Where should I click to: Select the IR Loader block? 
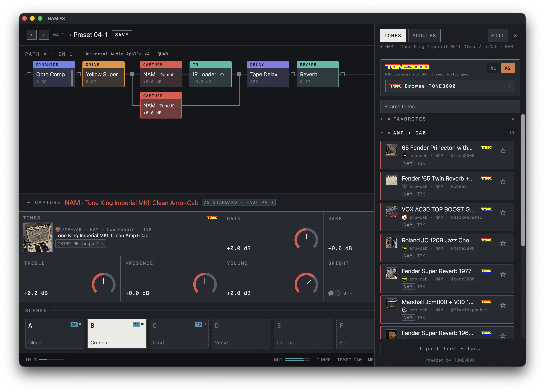pyautogui.click(x=210, y=74)
